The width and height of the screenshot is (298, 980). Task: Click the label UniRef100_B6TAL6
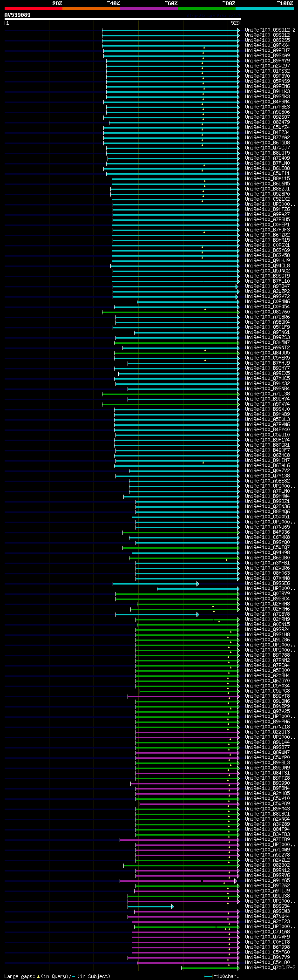(x=267, y=466)
